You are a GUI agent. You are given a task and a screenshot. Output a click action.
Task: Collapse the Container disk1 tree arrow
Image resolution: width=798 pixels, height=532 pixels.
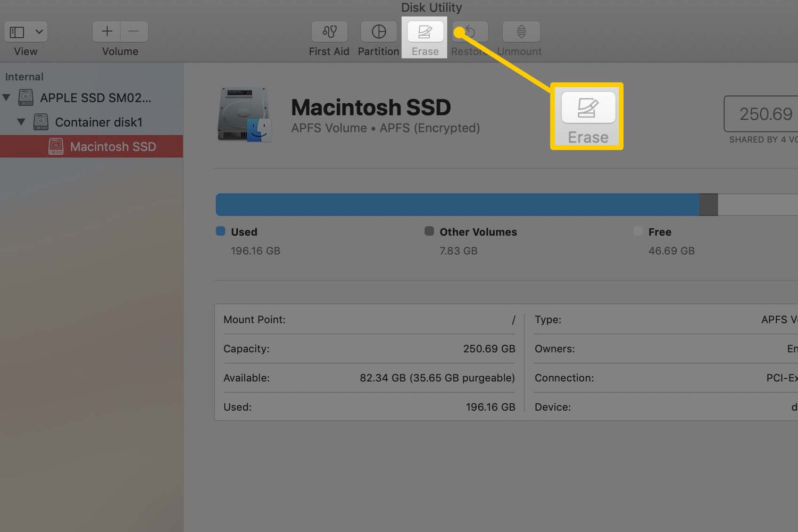21,122
